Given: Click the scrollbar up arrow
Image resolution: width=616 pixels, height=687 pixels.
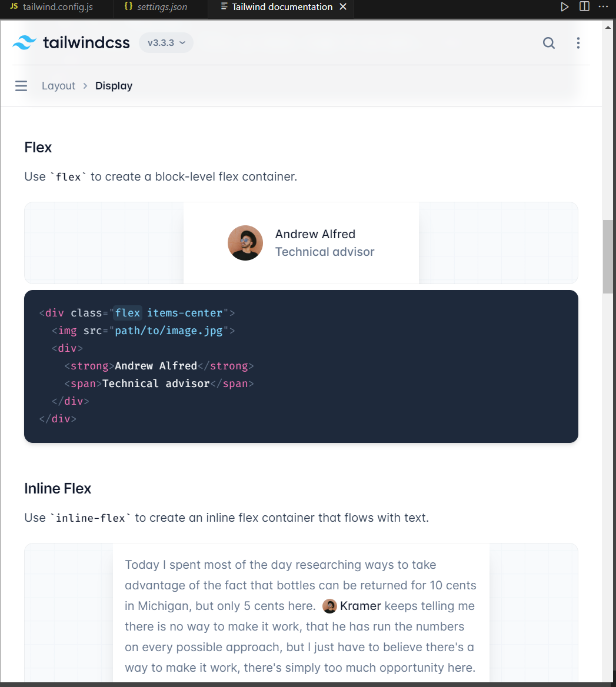Looking at the screenshot, I should 608,28.
